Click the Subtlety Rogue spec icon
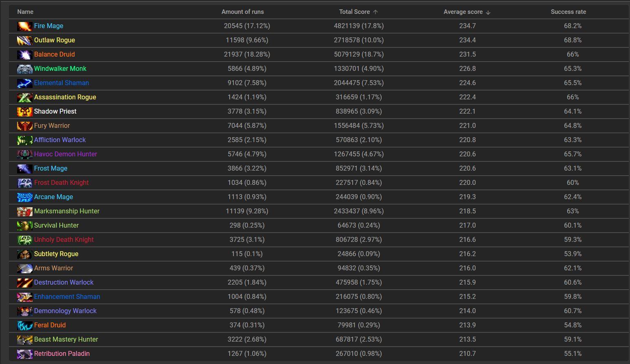 coord(24,254)
